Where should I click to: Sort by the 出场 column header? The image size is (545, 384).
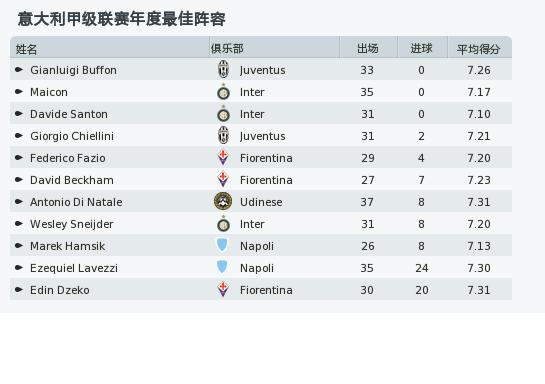point(368,48)
